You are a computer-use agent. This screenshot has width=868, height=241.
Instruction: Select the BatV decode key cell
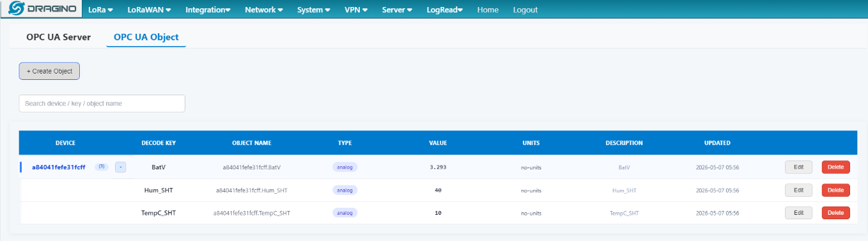[x=159, y=167]
